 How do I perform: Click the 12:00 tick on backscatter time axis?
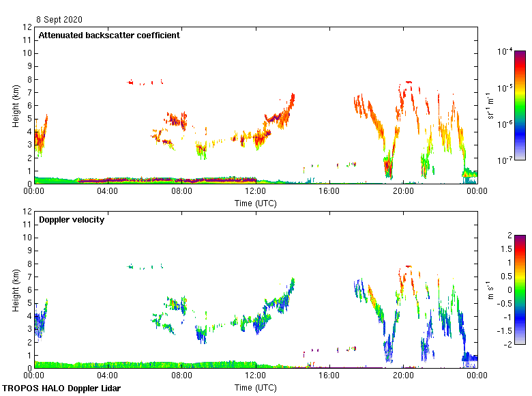pyautogui.click(x=255, y=192)
